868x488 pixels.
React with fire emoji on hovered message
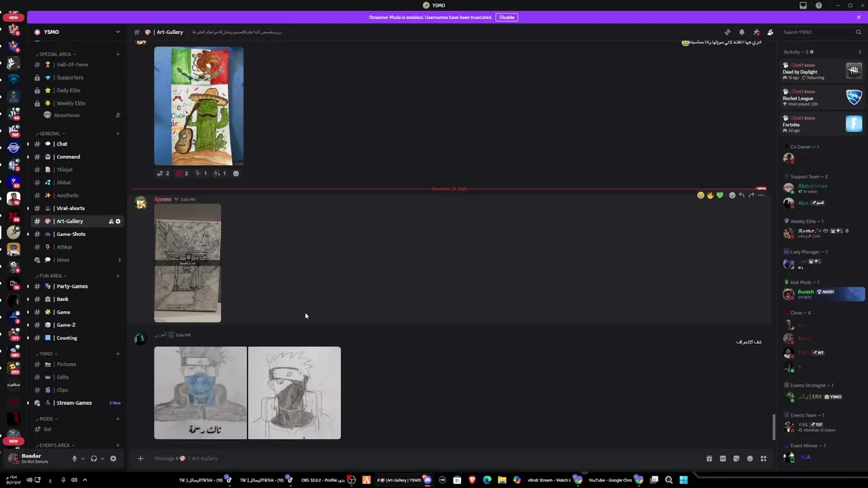pyautogui.click(x=710, y=195)
